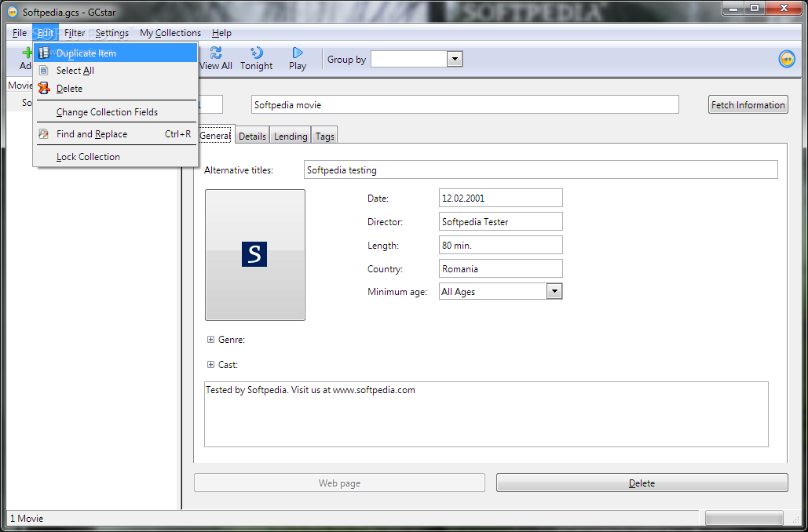Open the Help menu
Viewport: 808px width, 532px height.
click(x=221, y=33)
